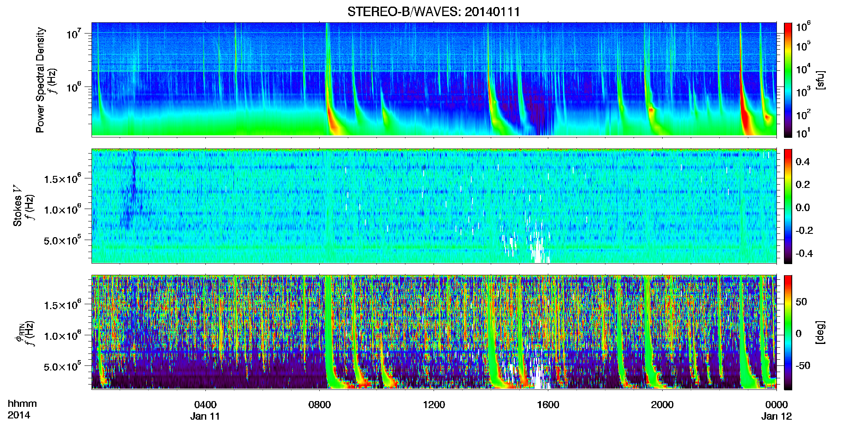The width and height of the screenshot is (868, 447).
Task: Click the '[sfu]' color bar unit label
Action: tap(820, 80)
